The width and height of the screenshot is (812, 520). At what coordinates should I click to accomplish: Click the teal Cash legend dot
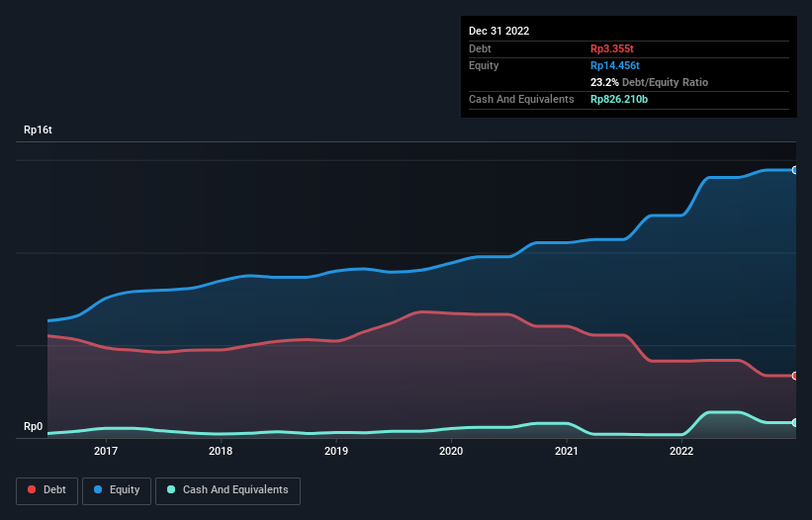171,489
